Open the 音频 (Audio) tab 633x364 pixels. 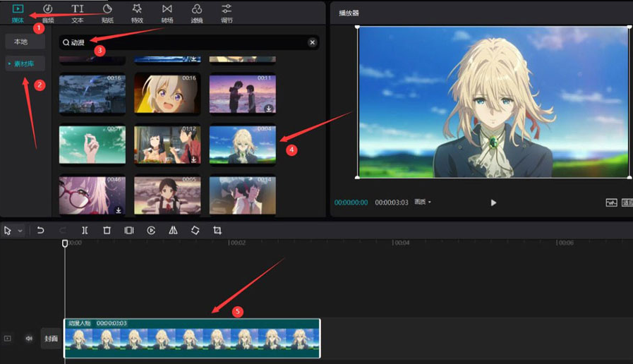pyautogui.click(x=48, y=13)
